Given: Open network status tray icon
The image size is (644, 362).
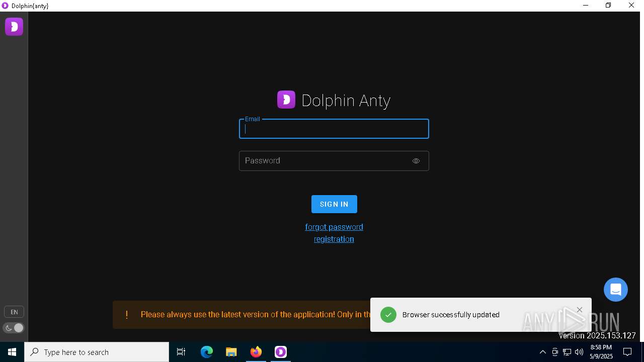Looking at the screenshot, I should (x=567, y=352).
